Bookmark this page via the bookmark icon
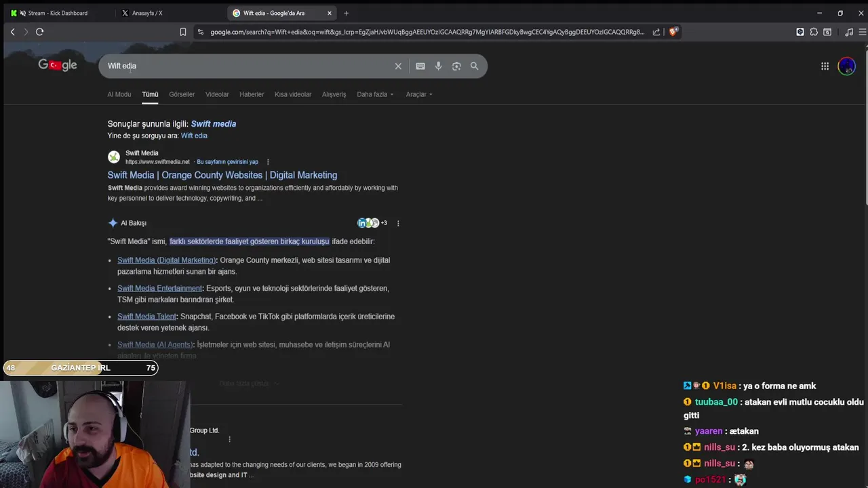The width and height of the screenshot is (868, 488). (183, 32)
